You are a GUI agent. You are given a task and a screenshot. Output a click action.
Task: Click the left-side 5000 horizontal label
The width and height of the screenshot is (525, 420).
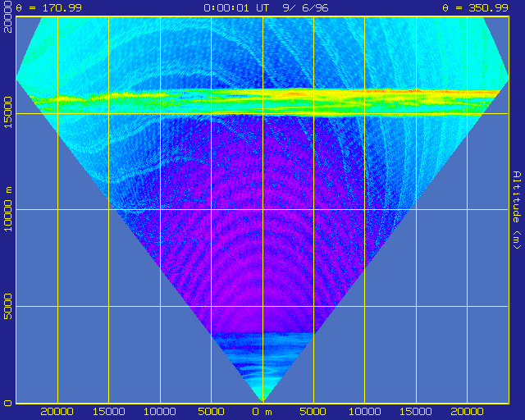pos(211,412)
